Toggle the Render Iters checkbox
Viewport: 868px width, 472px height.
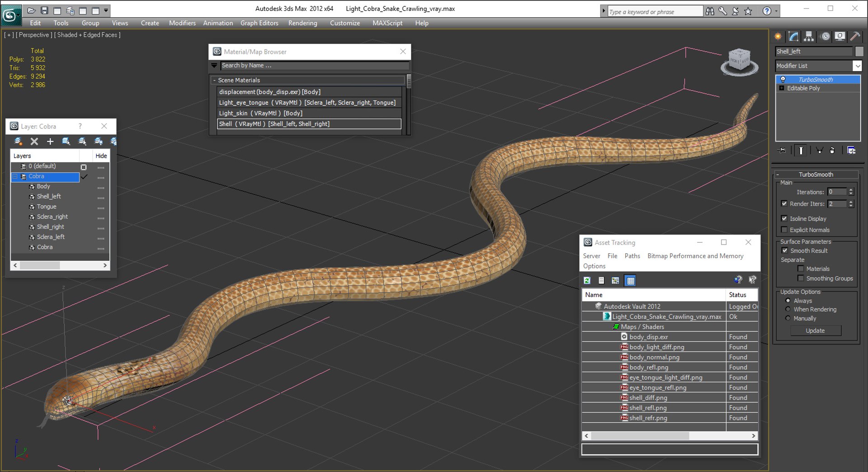pos(784,204)
